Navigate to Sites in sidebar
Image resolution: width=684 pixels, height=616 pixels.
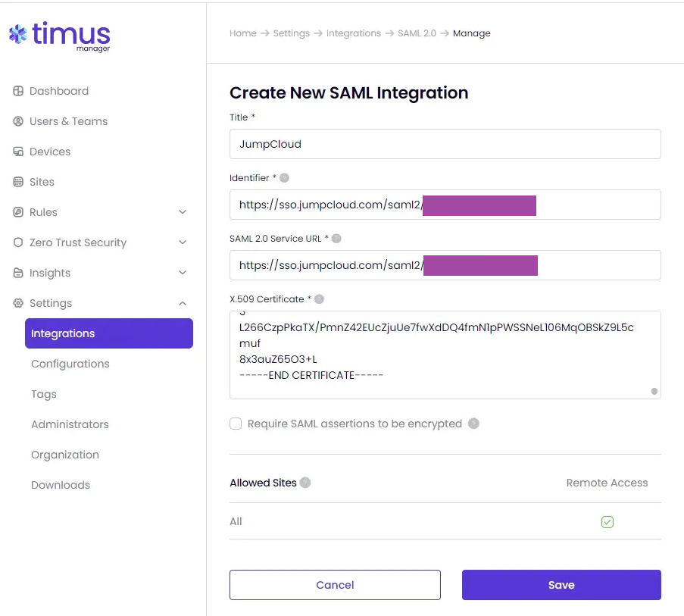[42, 182]
